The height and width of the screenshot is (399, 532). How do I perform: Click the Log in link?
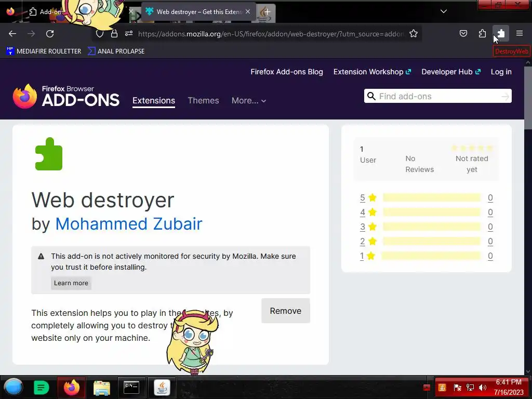click(501, 72)
